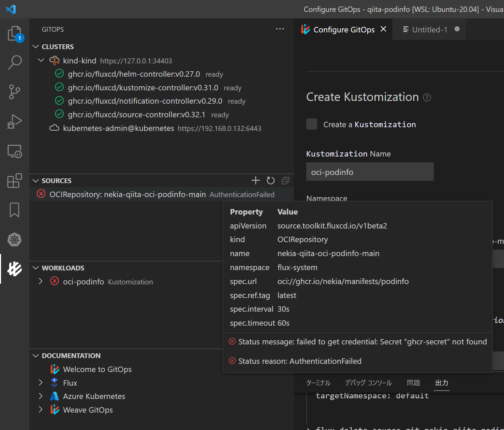Viewport: 504px width, 430px height.
Task: Open GitOps panel more actions menu
Action: point(280,29)
